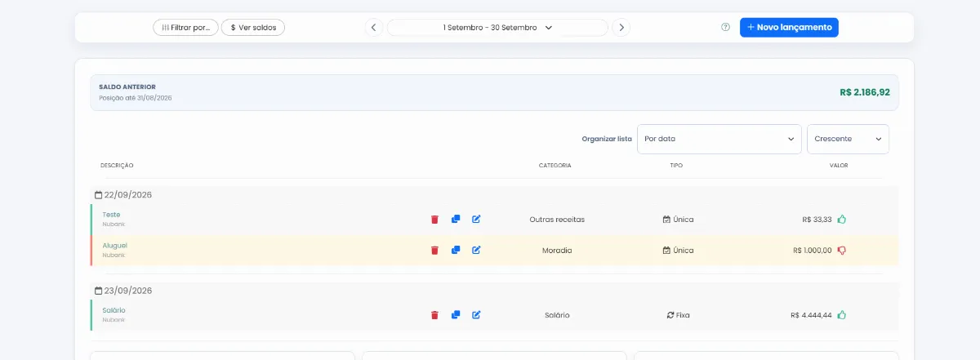The image size is (980, 360).
Task: Click the Ver saldos button
Action: point(253,28)
